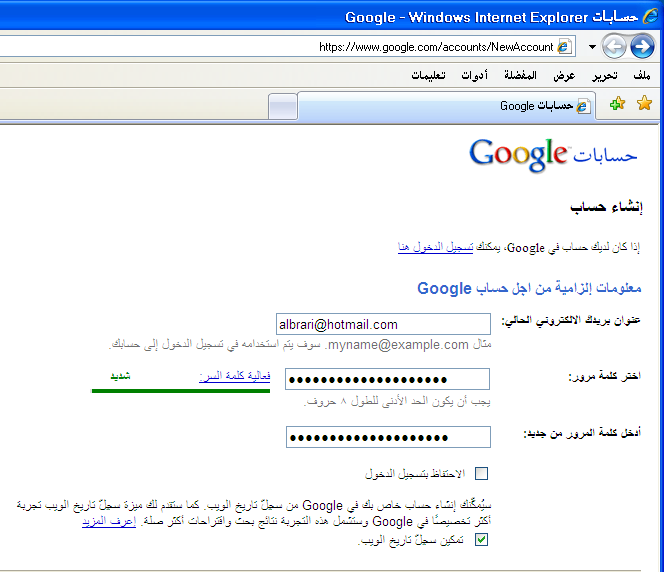The height and width of the screenshot is (572, 664).
Task: Open the recent pages dropdown arrow
Action: pyautogui.click(x=592, y=47)
